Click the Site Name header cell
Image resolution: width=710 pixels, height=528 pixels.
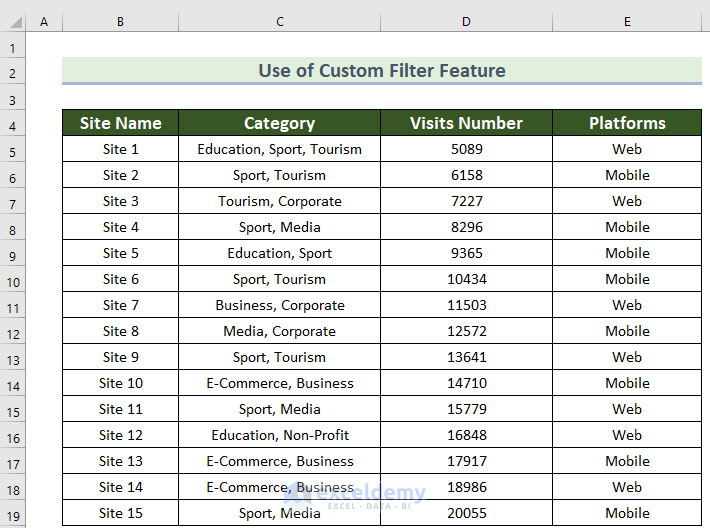click(120, 123)
